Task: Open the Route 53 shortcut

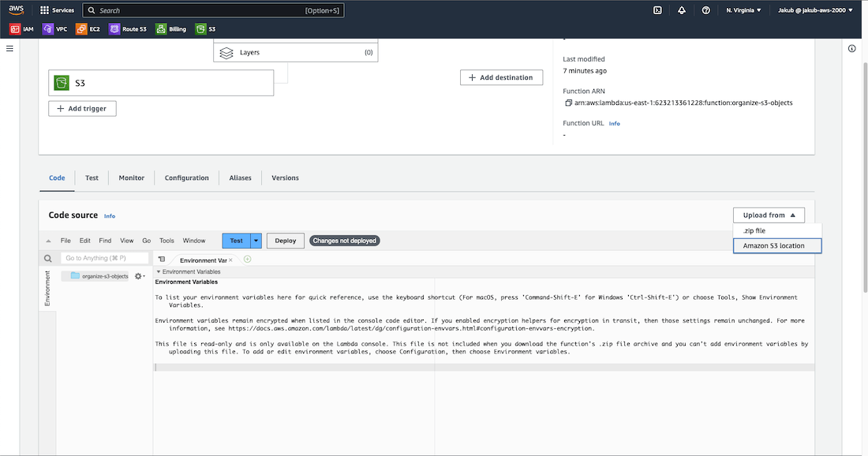Action: click(128, 29)
